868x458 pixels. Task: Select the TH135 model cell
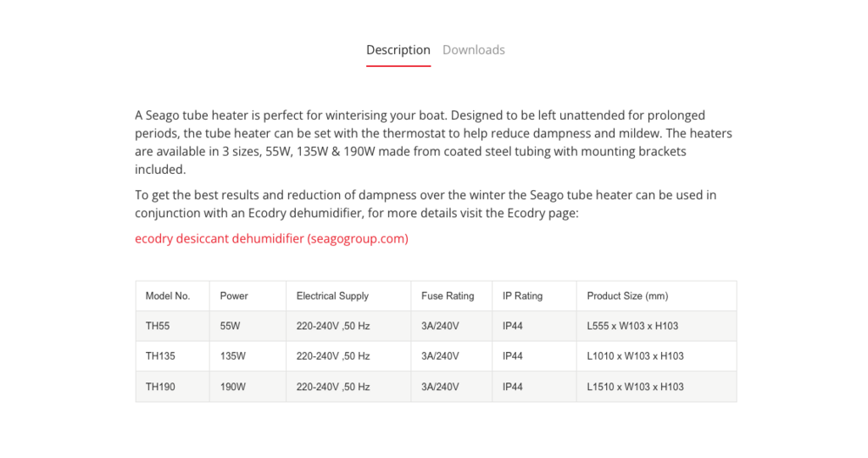[173, 356]
